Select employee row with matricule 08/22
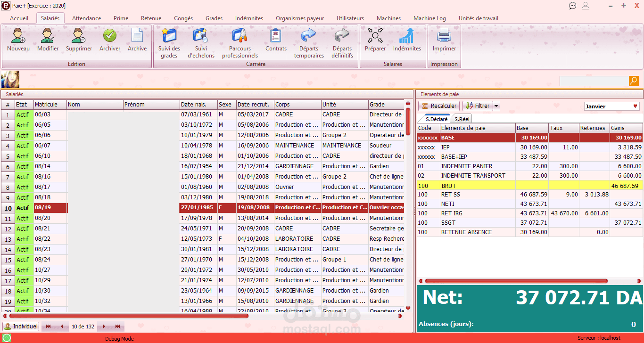Image resolution: width=644 pixels, height=343 pixels. [203, 239]
